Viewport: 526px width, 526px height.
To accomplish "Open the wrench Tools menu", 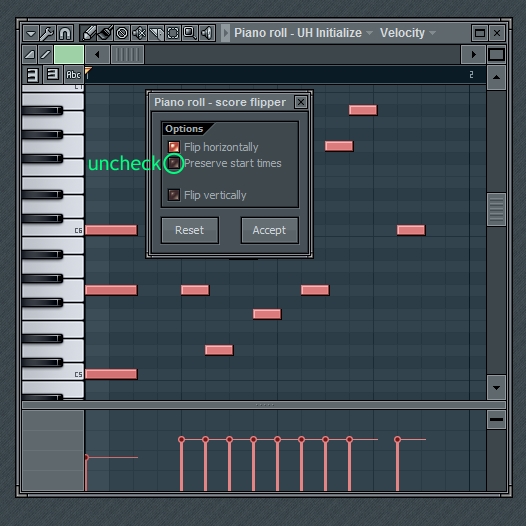I will [47, 33].
